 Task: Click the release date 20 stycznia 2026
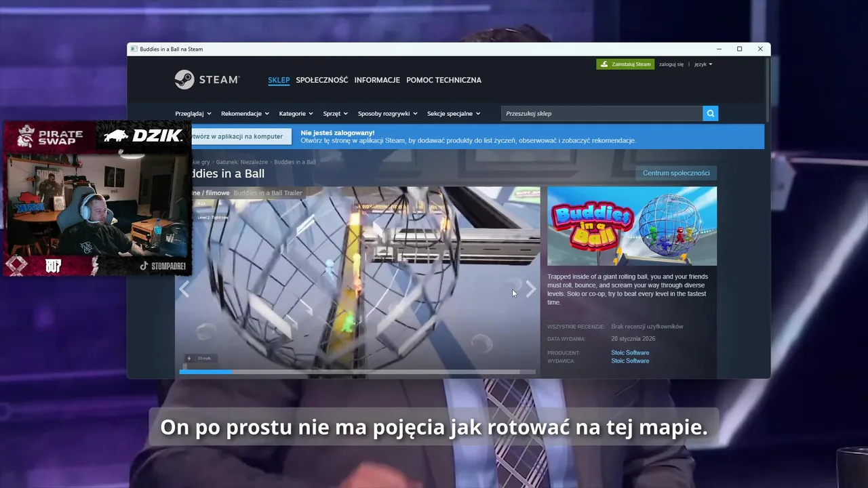pos(633,339)
